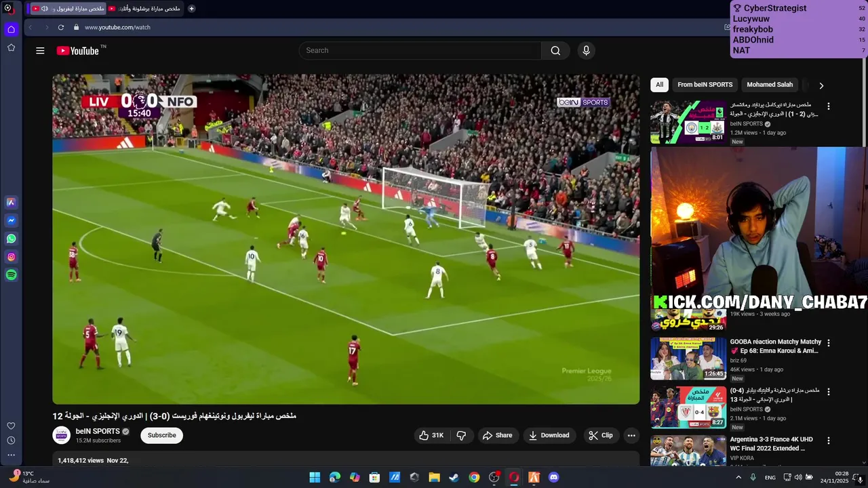Select From beIN SPORTS filter chip
Viewport: 868px width, 488px height.
[x=705, y=85]
